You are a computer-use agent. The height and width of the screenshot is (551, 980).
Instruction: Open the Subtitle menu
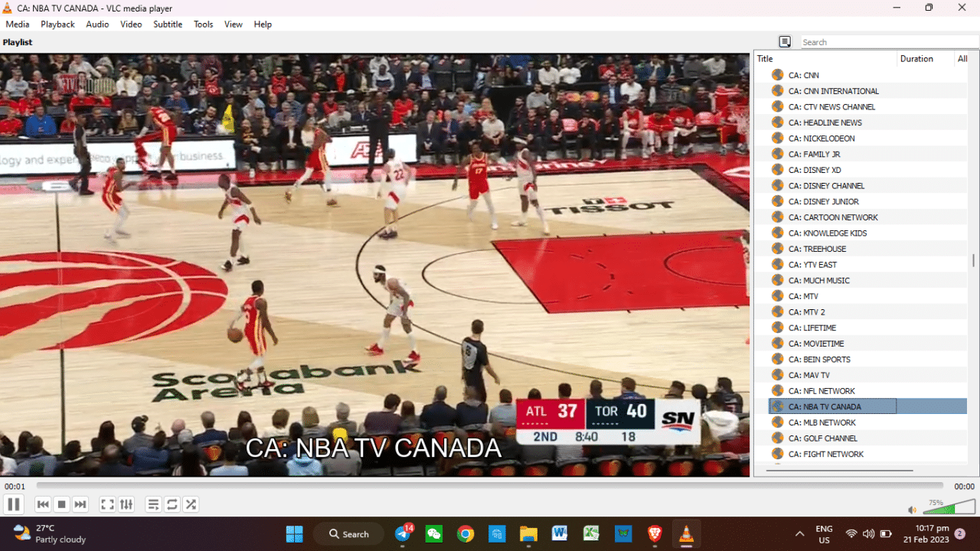[168, 24]
